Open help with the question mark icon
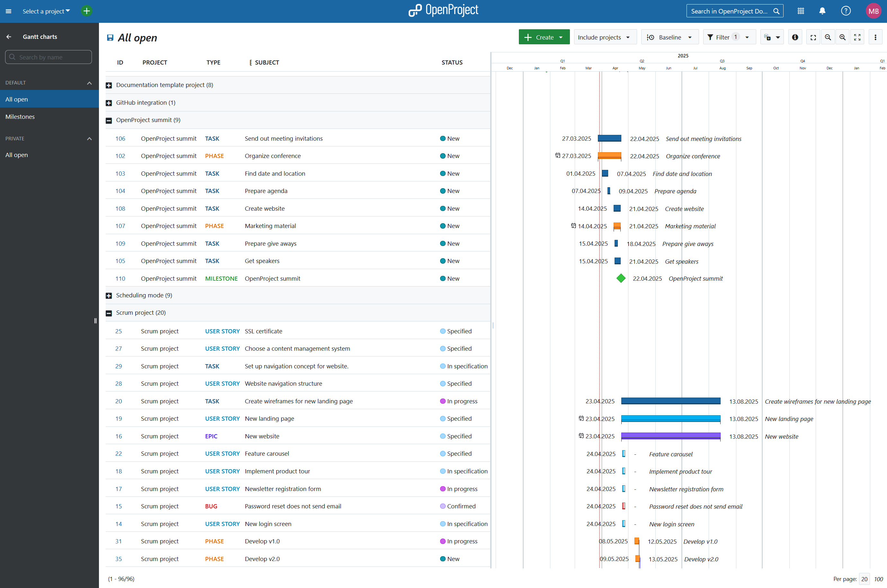887x588 pixels. point(846,11)
